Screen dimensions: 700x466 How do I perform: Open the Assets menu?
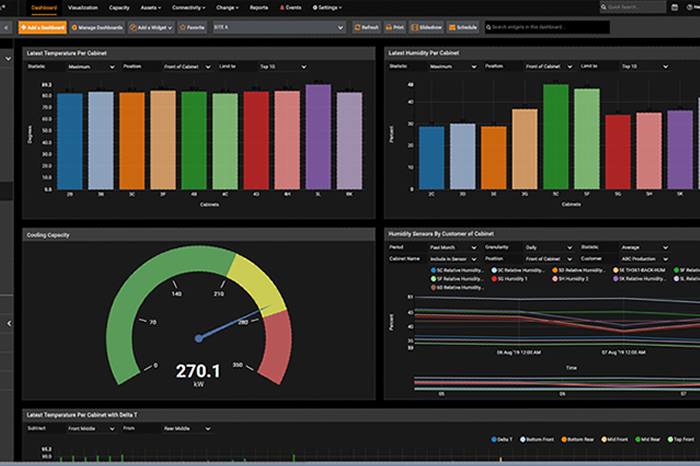click(x=150, y=8)
